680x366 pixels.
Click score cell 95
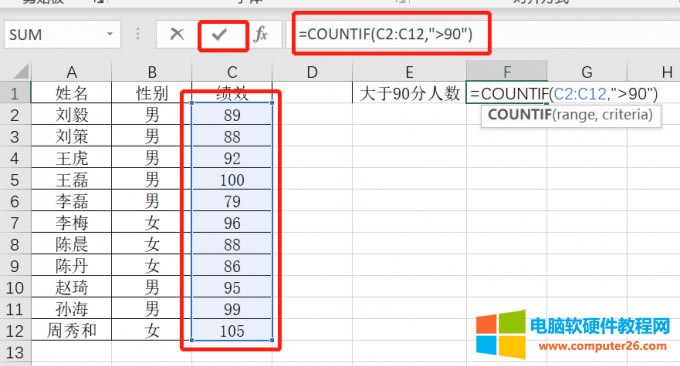tap(232, 288)
